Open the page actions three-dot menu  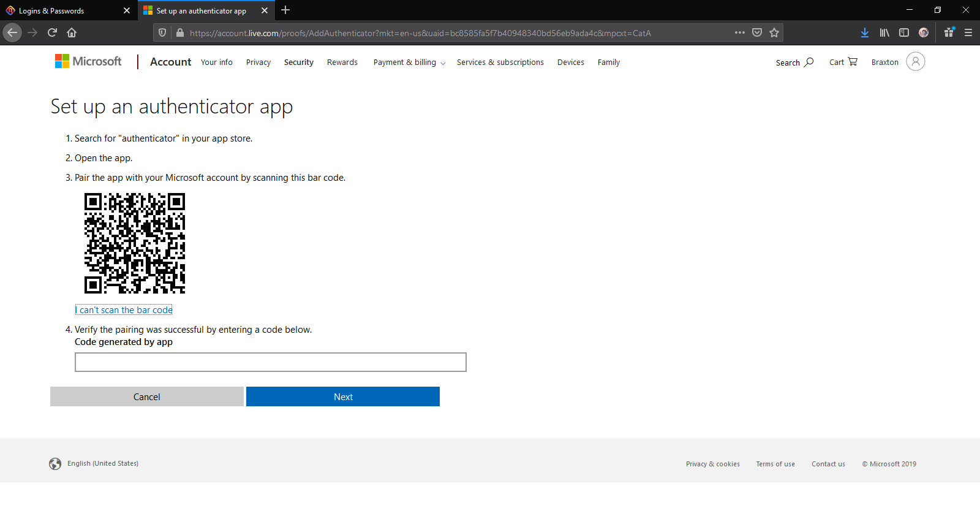740,32
